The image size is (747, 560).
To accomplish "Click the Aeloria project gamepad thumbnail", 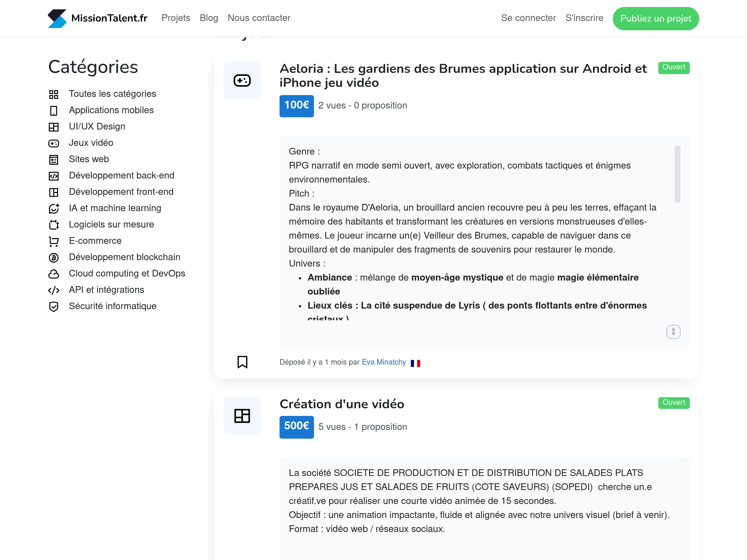I will 242,80.
